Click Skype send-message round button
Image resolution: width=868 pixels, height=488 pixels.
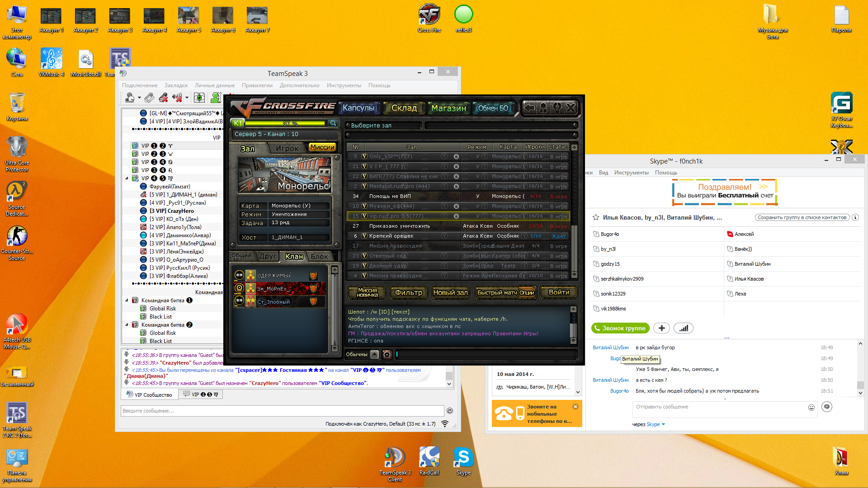click(827, 407)
